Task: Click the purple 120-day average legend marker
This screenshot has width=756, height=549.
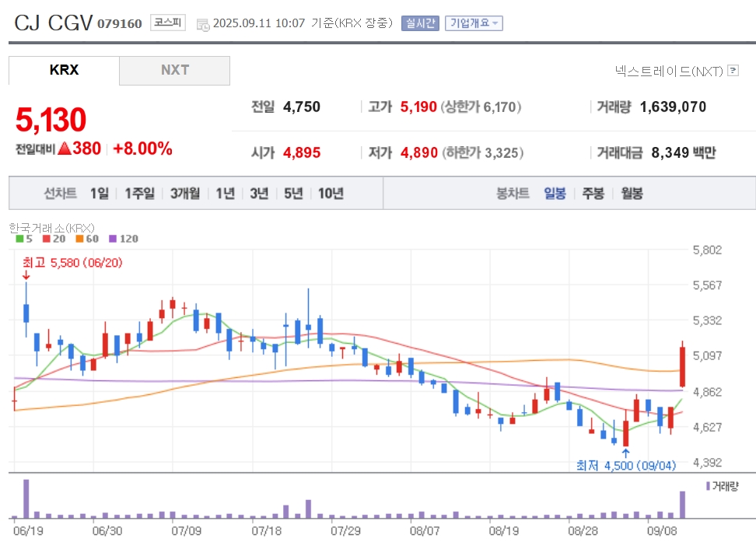Action: (x=113, y=239)
